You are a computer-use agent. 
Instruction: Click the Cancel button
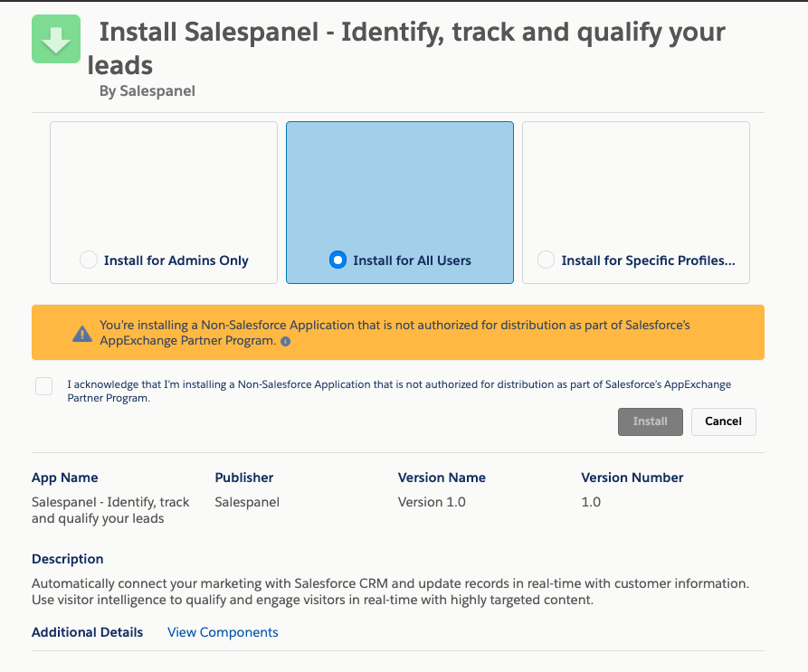point(724,421)
